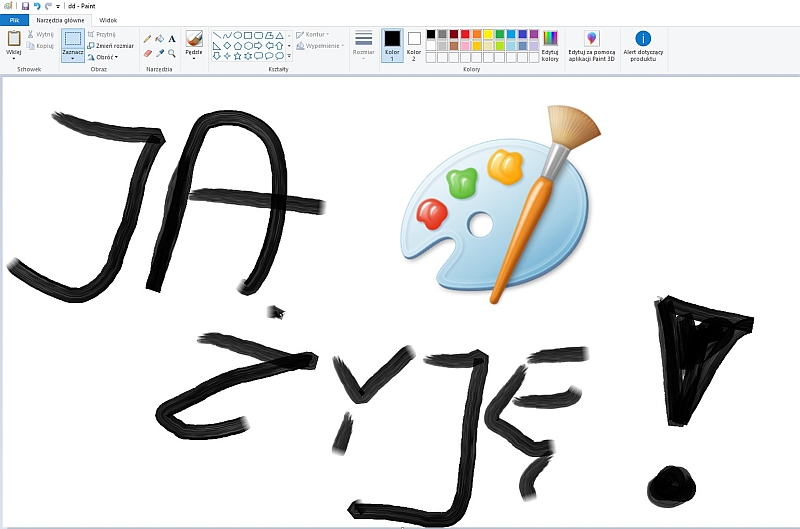Image resolution: width=800 pixels, height=529 pixels.
Task: Select the Text tool (letter A)
Action: pos(172,39)
